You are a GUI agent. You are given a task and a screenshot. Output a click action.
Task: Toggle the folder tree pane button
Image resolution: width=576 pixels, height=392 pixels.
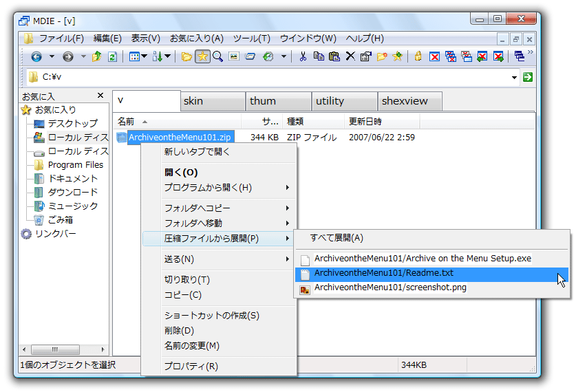pyautogui.click(x=186, y=56)
